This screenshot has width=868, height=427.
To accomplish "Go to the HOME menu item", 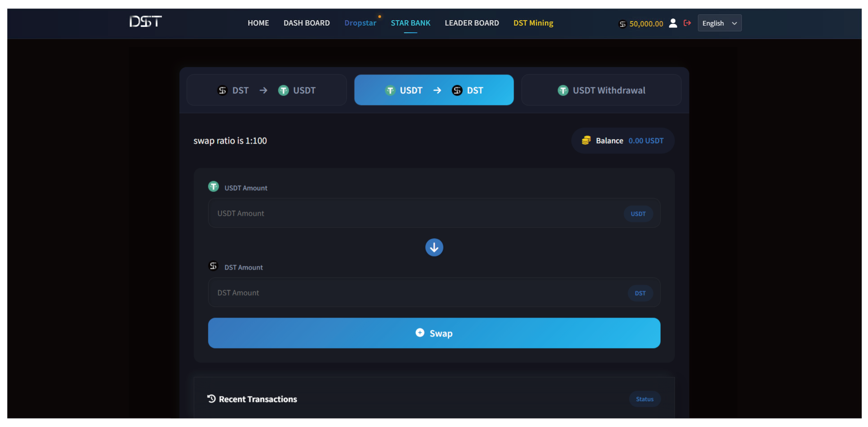I will pyautogui.click(x=258, y=23).
